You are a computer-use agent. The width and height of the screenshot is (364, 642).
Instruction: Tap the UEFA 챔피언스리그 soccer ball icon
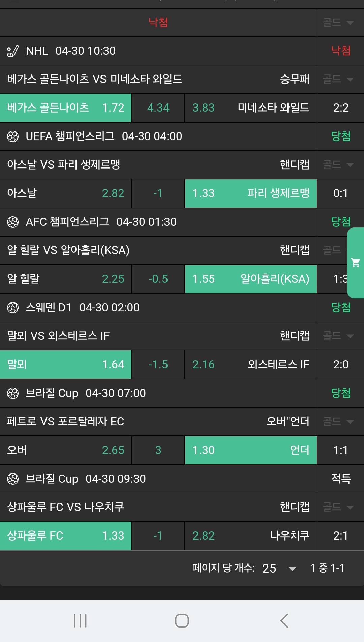(x=13, y=136)
